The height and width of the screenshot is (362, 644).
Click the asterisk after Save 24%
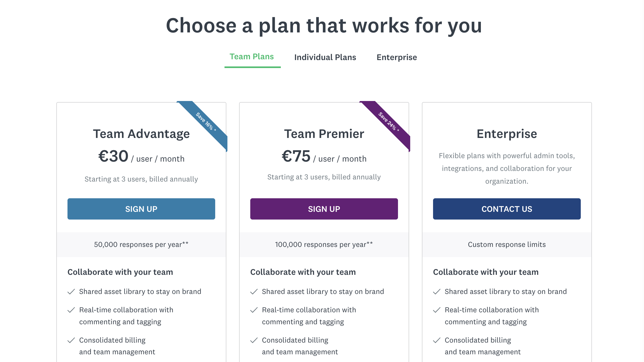coord(398,131)
